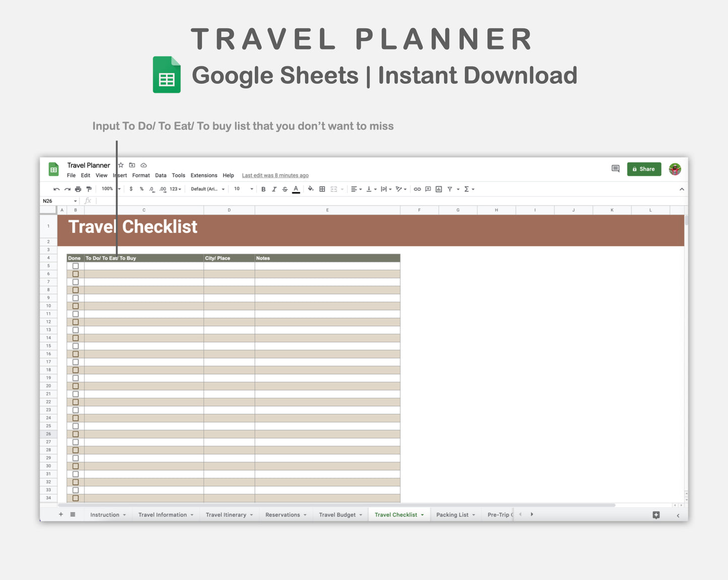Open the text color picker
728x580 pixels.
click(x=296, y=189)
